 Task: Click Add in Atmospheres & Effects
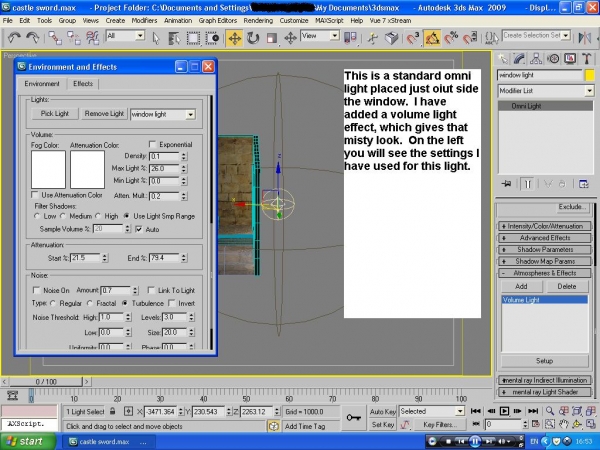point(521,286)
